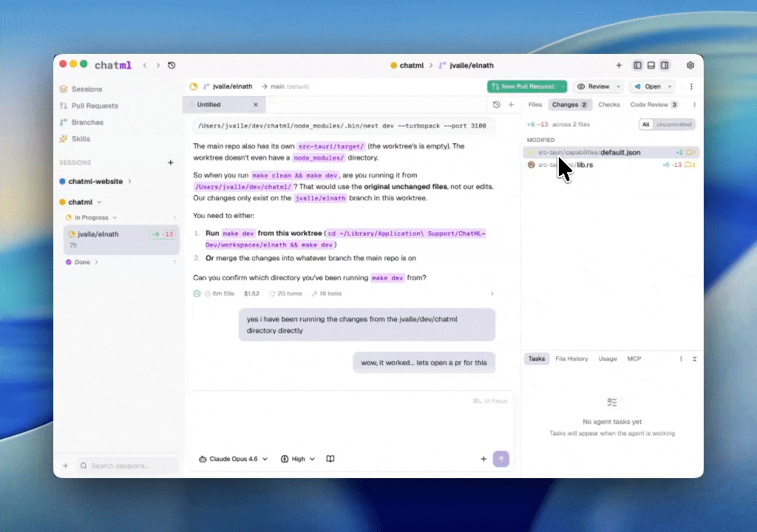Click the book icon in the composer bar
Viewport: 757px width, 532px height.
(330, 459)
